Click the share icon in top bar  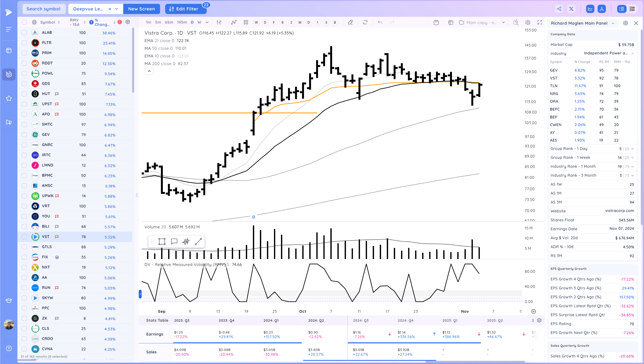point(559,9)
